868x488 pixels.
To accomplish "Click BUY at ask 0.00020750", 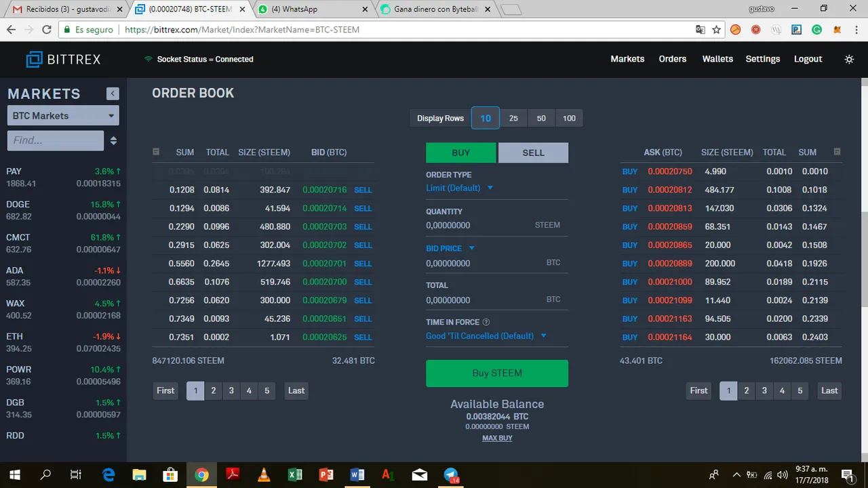I will pyautogui.click(x=630, y=171).
